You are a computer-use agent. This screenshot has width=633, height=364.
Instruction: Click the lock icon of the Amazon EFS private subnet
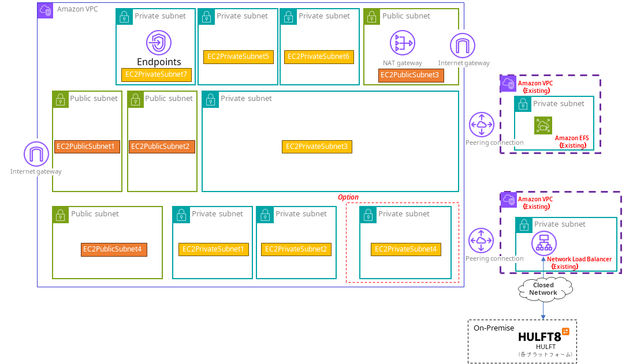click(x=523, y=104)
